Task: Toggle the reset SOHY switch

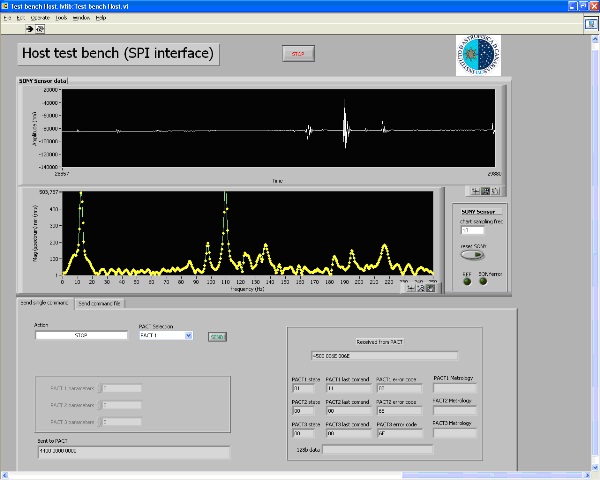Action: (472, 255)
